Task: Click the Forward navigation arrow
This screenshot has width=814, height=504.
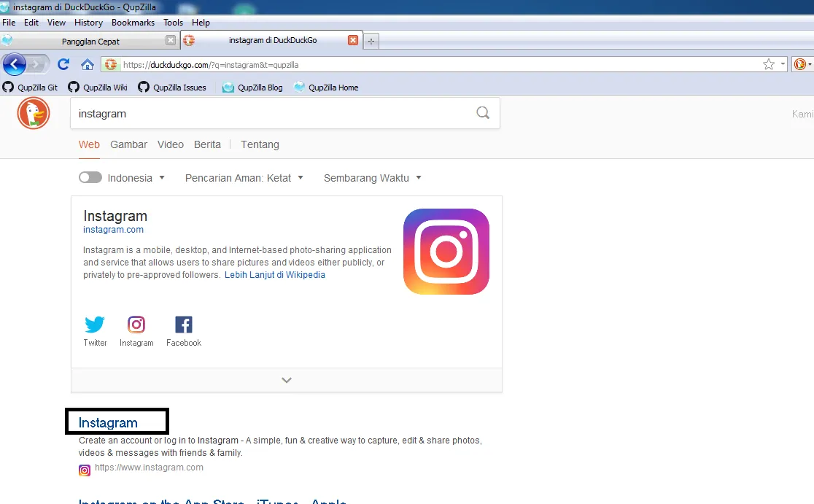Action: [x=37, y=65]
